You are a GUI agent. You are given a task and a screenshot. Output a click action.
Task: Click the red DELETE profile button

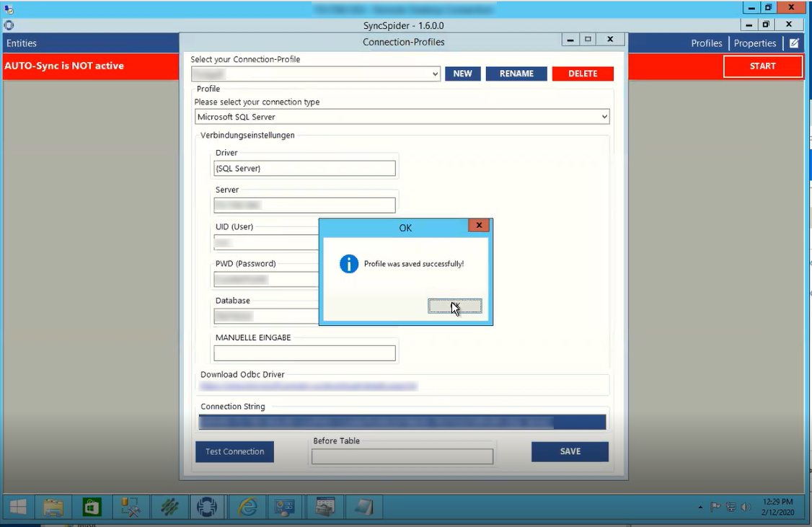583,74
